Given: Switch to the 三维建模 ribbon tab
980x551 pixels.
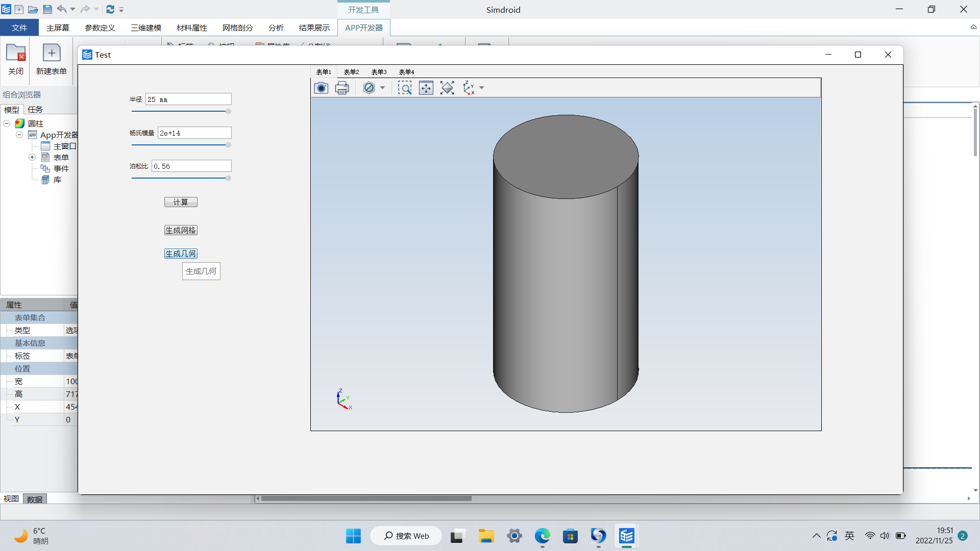Looking at the screenshot, I should coord(146,28).
